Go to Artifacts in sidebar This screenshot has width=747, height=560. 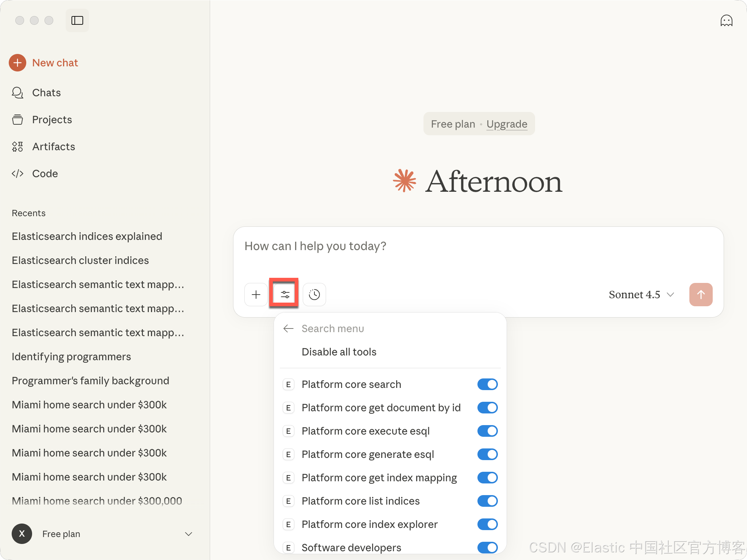(x=53, y=147)
